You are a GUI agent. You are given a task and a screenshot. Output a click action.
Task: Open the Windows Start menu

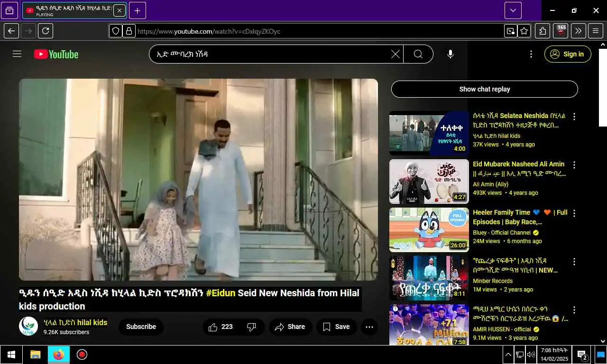11,355
